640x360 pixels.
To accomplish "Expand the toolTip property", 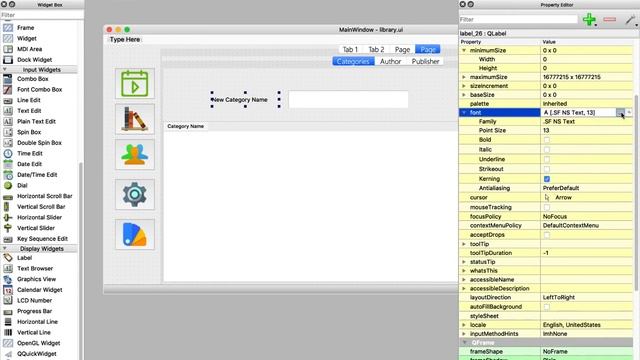I will click(x=464, y=244).
